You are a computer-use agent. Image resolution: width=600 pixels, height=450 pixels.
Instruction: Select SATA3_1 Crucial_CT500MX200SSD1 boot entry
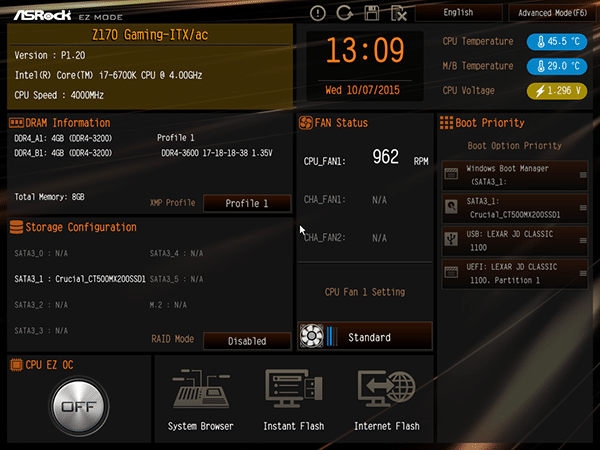click(515, 208)
